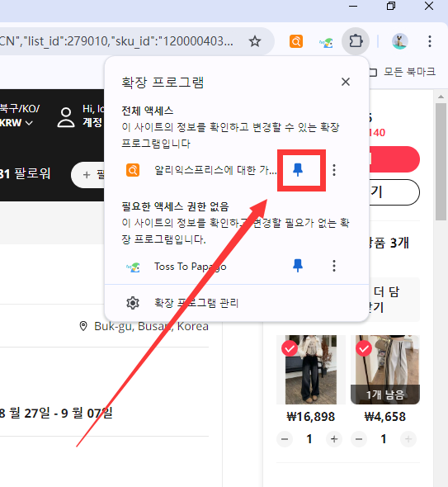Open more options for Toss To Papago

pyautogui.click(x=334, y=266)
